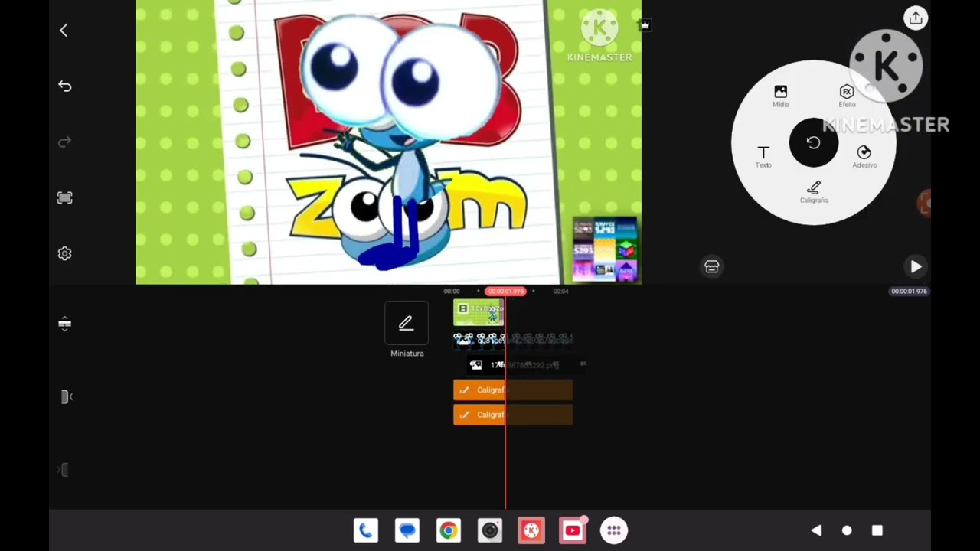Tap Android home circle button
The height and width of the screenshot is (551, 980).
tap(847, 530)
